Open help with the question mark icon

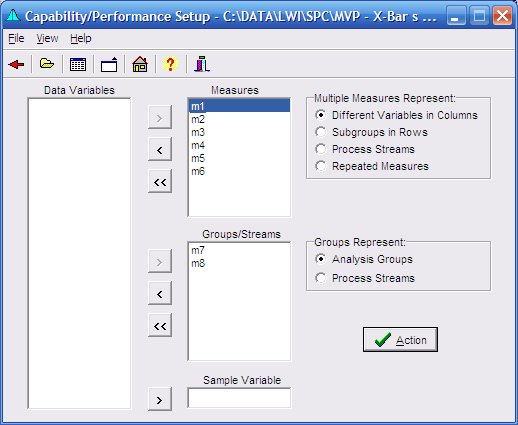click(x=170, y=64)
